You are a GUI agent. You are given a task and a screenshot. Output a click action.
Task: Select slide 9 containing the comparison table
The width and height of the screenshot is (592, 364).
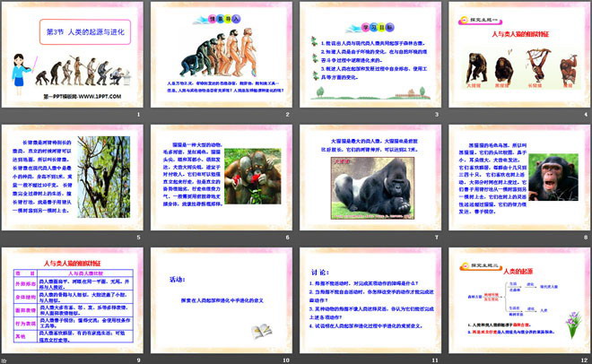click(72, 300)
